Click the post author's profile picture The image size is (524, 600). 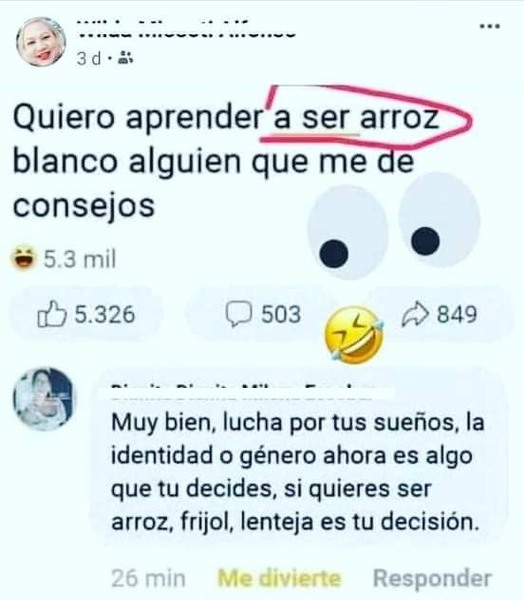(41, 42)
